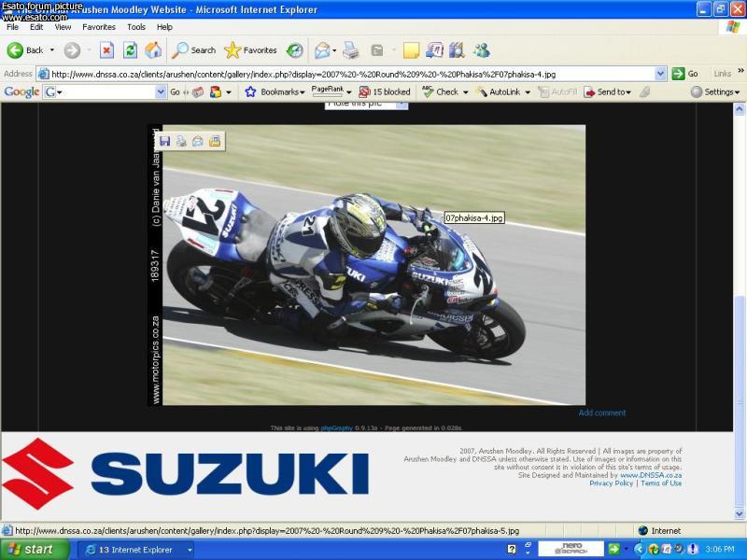Click the Forward navigation arrow

coord(72,50)
